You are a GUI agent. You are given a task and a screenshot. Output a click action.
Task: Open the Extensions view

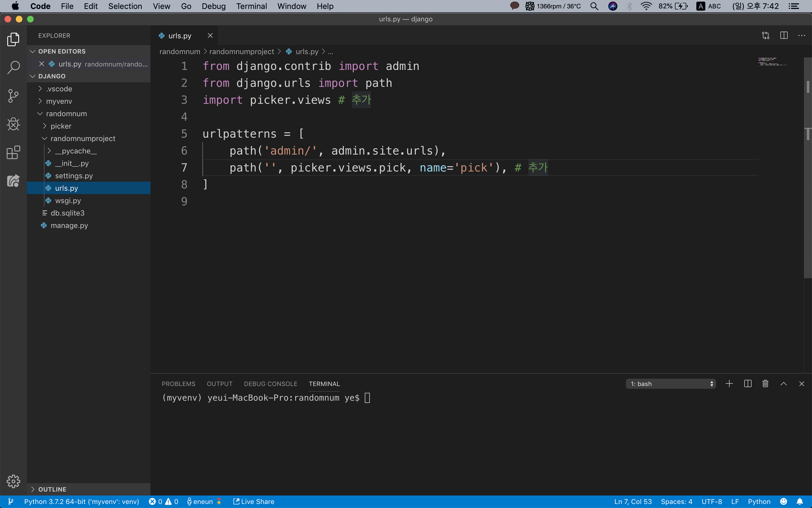pyautogui.click(x=13, y=152)
